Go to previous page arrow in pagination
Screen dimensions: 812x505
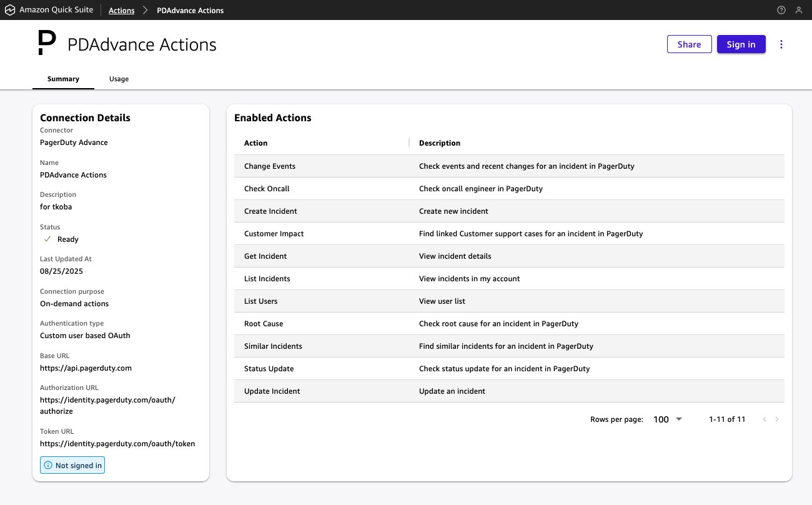765,419
